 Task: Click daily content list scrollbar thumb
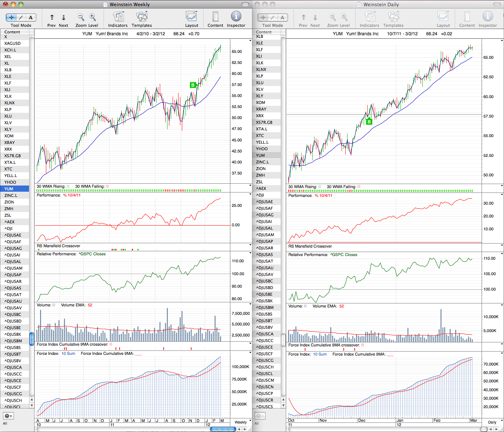click(283, 340)
